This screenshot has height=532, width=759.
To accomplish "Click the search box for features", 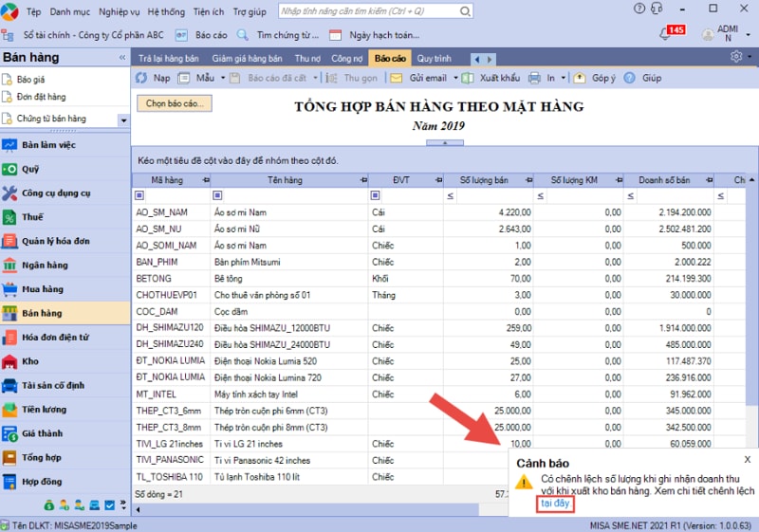I will 379,12.
